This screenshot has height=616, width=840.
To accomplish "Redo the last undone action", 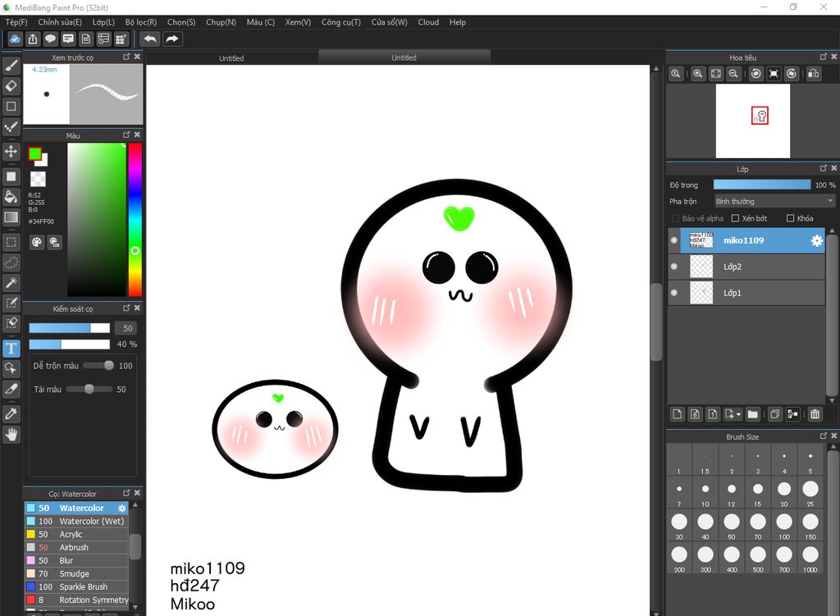I will (x=172, y=39).
